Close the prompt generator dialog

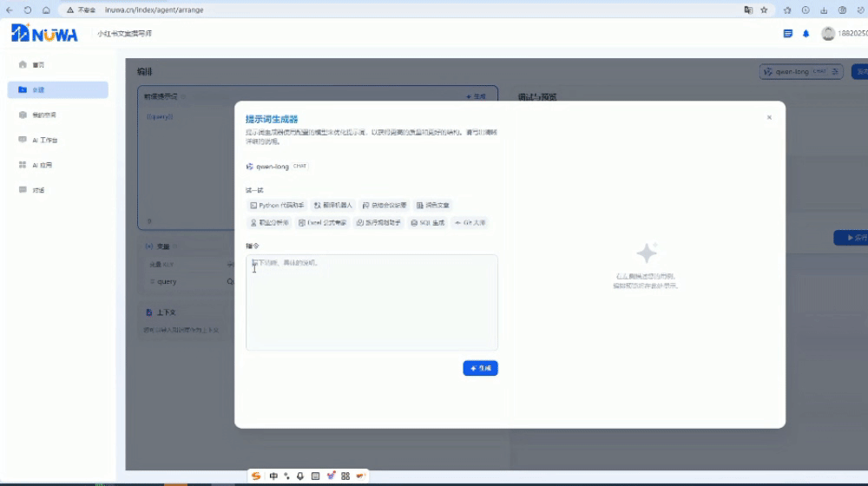pos(769,117)
